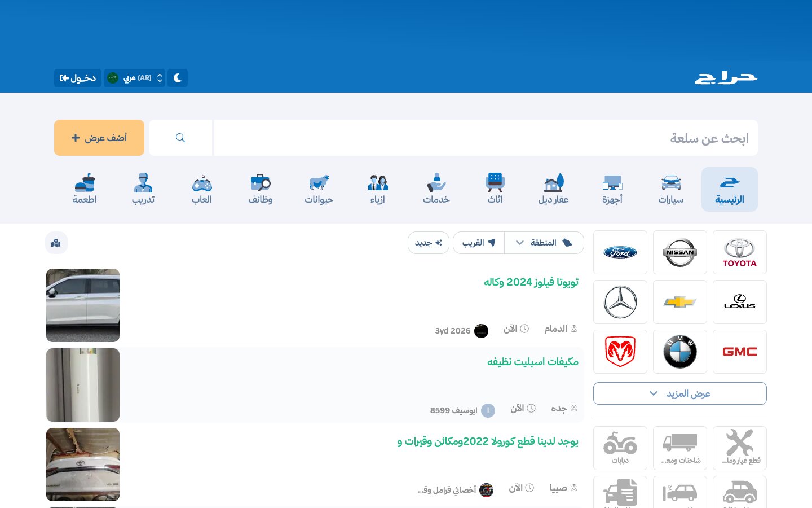Filter by Mercedes brand logo
The image size is (812, 508).
[x=620, y=302]
